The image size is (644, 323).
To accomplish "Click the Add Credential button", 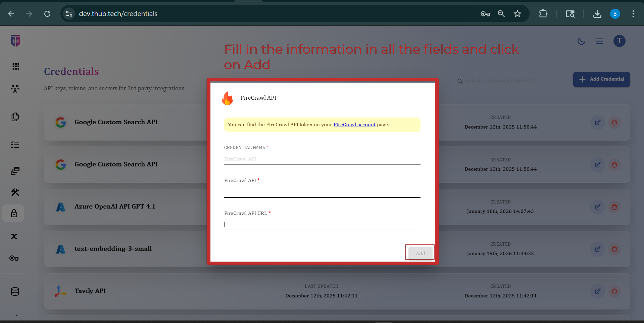I will click(x=601, y=79).
